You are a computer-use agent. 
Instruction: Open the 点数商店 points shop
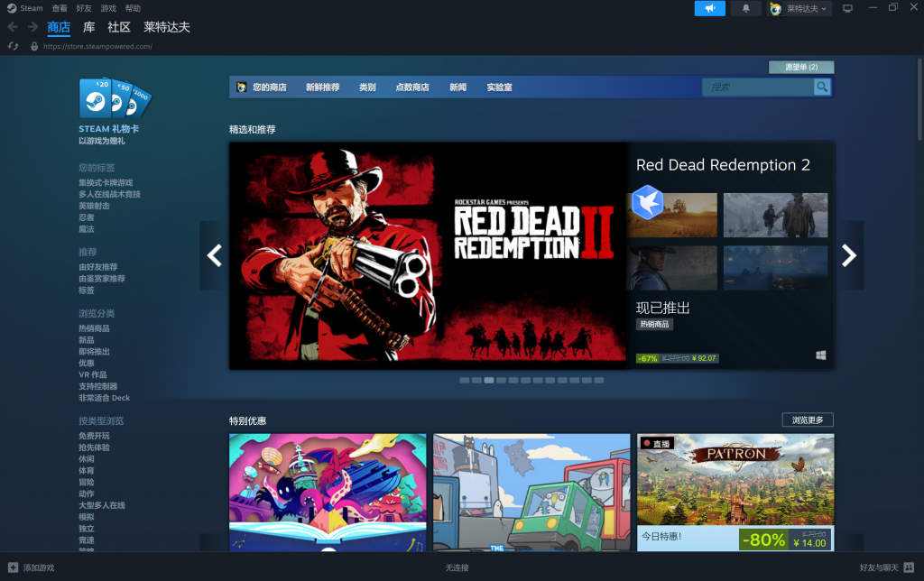tap(412, 88)
